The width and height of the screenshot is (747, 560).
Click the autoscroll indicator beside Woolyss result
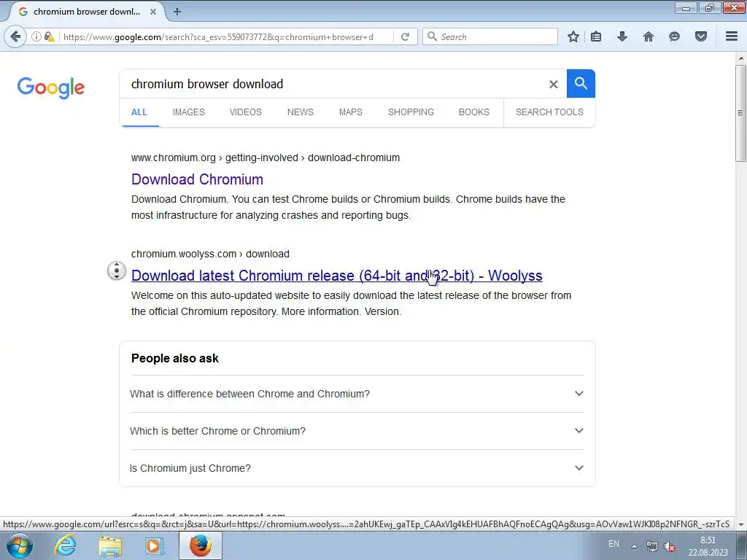116,271
